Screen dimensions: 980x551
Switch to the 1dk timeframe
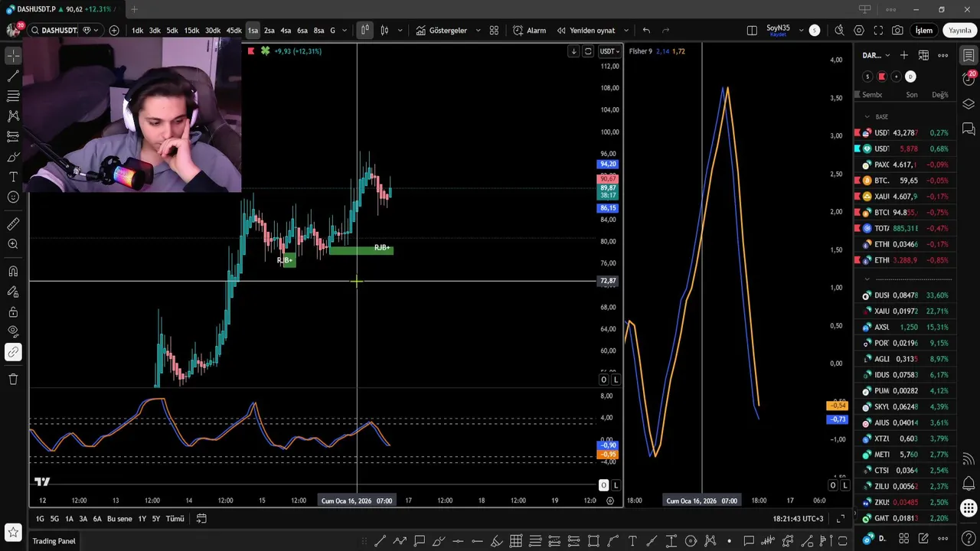pos(137,31)
